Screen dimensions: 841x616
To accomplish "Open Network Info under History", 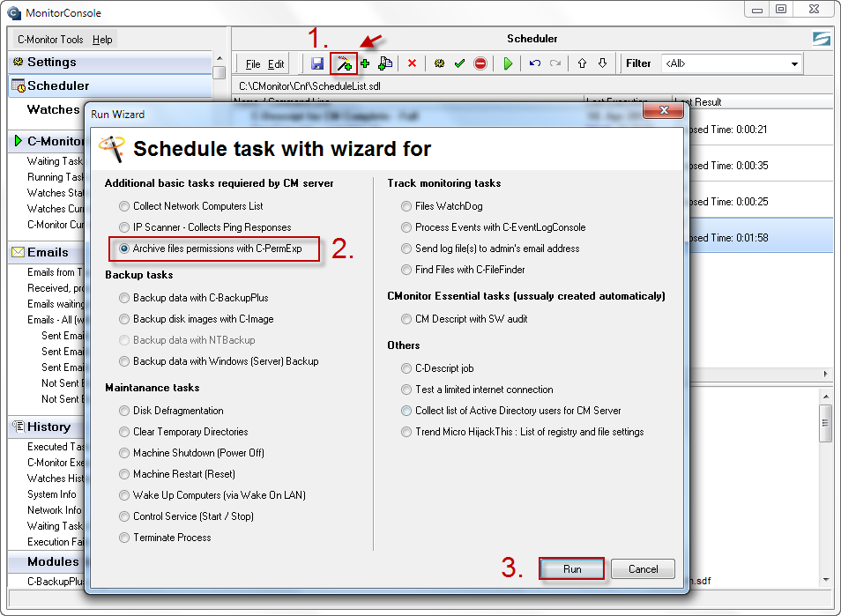I will tap(54, 510).
